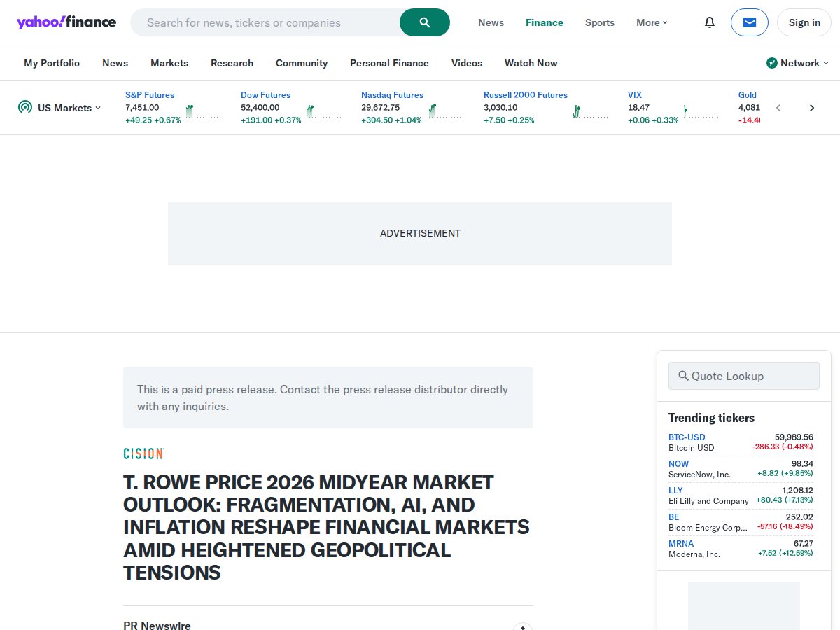Expand the More menu
The width and height of the screenshot is (840, 630).
pos(652,22)
